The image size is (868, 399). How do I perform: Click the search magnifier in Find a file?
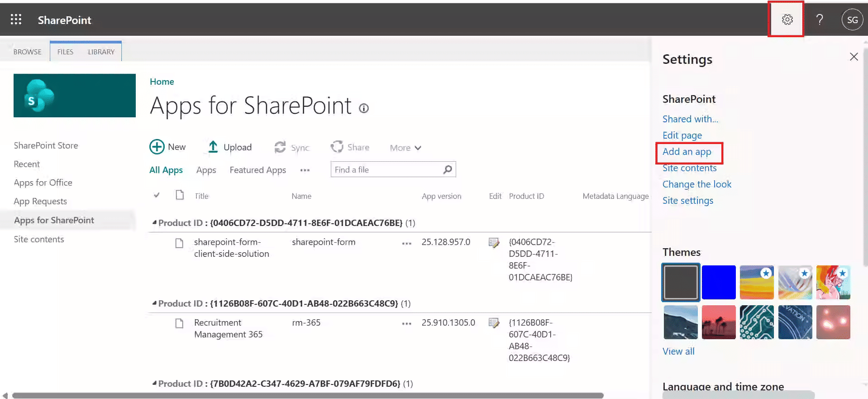coord(447,169)
